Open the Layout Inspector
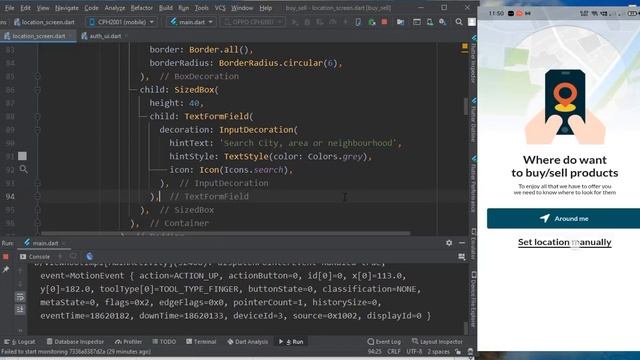The image size is (640, 360). point(437,342)
